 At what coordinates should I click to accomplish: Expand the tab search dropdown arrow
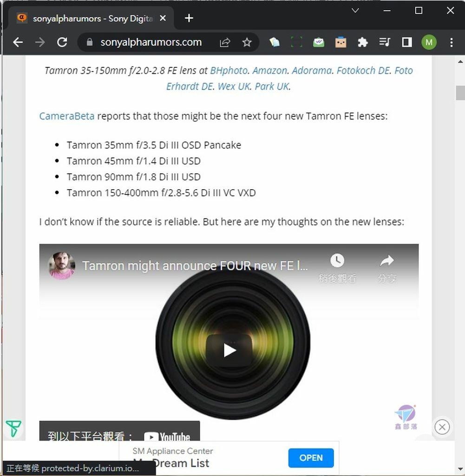pos(355,11)
